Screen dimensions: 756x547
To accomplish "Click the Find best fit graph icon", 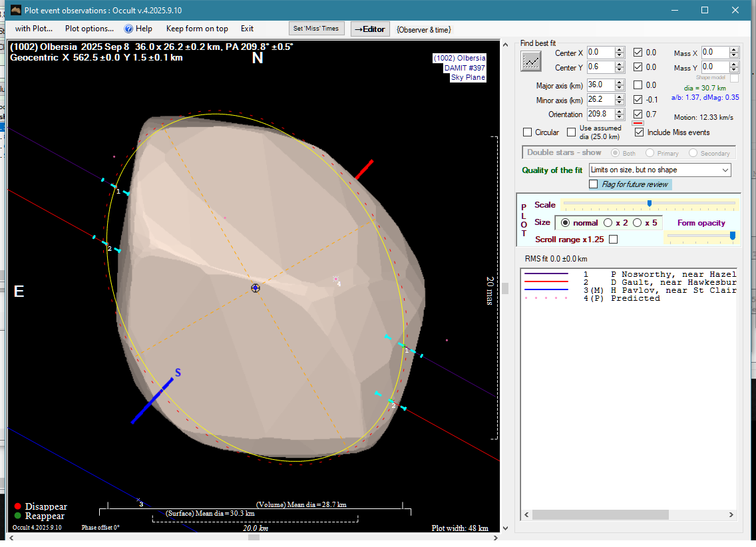I will pyautogui.click(x=531, y=61).
